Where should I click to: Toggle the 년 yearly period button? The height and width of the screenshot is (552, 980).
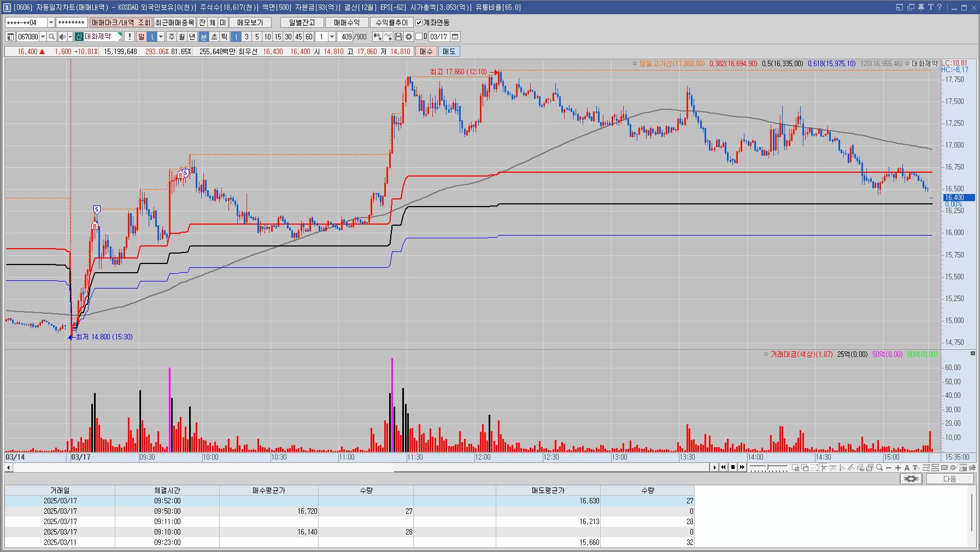[x=192, y=37]
